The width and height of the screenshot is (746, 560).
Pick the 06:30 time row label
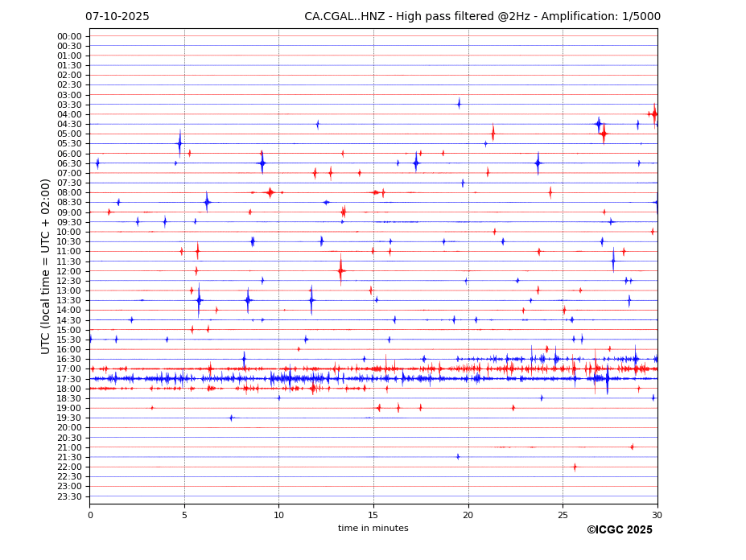click(69, 163)
